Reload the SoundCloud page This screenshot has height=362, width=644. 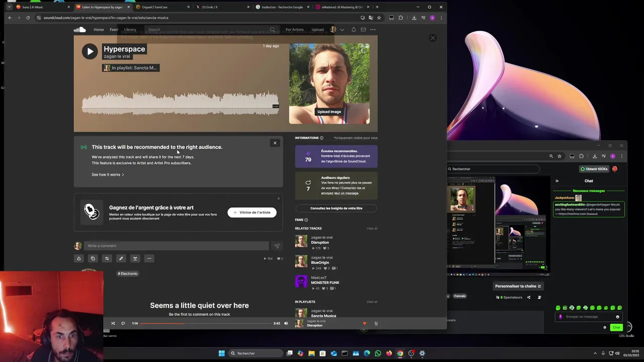pos(28,18)
